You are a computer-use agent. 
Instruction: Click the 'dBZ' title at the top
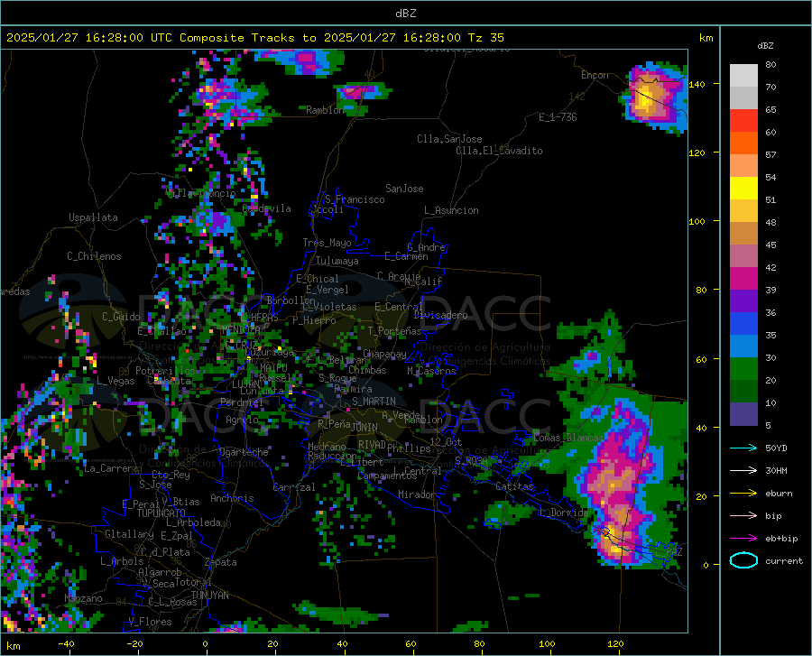point(405,14)
